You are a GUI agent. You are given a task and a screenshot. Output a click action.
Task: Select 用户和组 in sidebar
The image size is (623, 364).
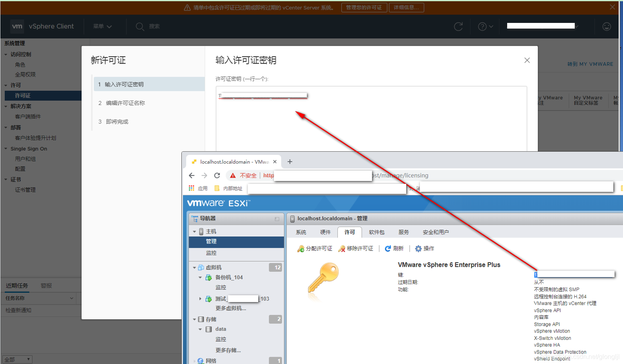(x=25, y=159)
